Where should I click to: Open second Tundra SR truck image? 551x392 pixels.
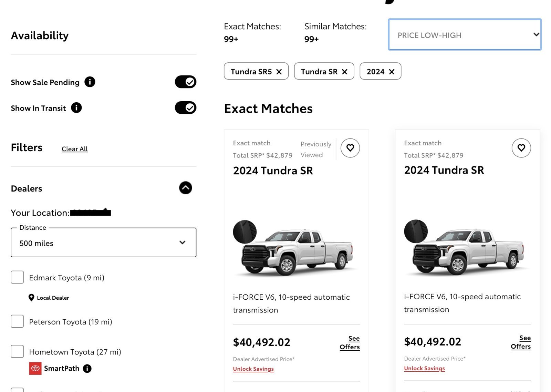coord(469,252)
